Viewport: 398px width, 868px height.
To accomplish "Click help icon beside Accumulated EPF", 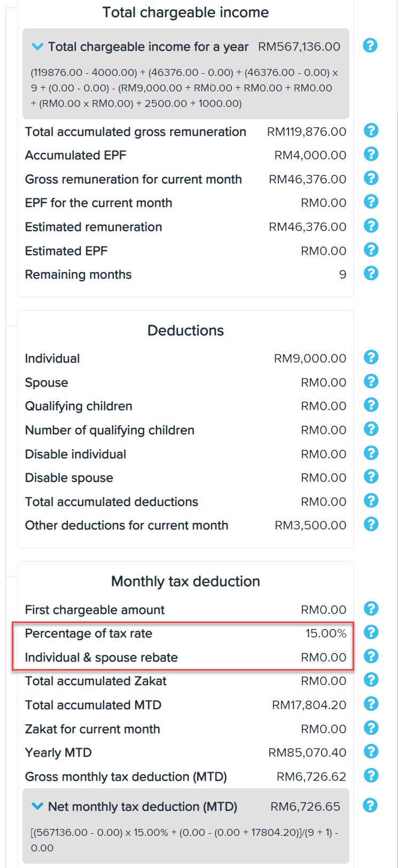I will click(371, 154).
